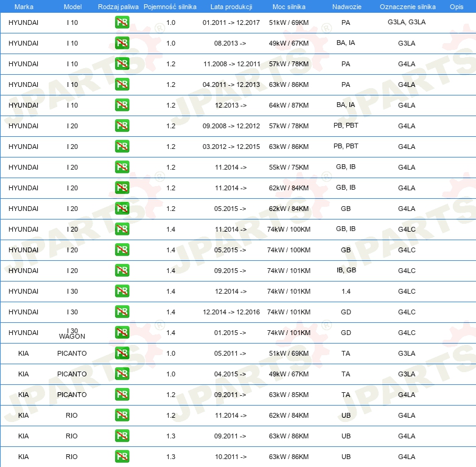This screenshot has height=467, width=476.
Task: Click petrol fuel icon for I 10 01.2011->12.2017
Action: click(x=122, y=22)
